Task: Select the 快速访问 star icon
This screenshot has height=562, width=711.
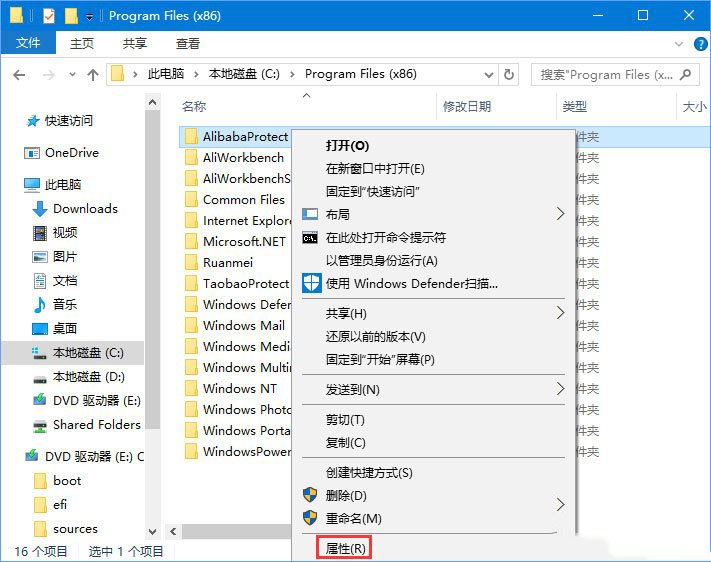Action: coord(33,121)
